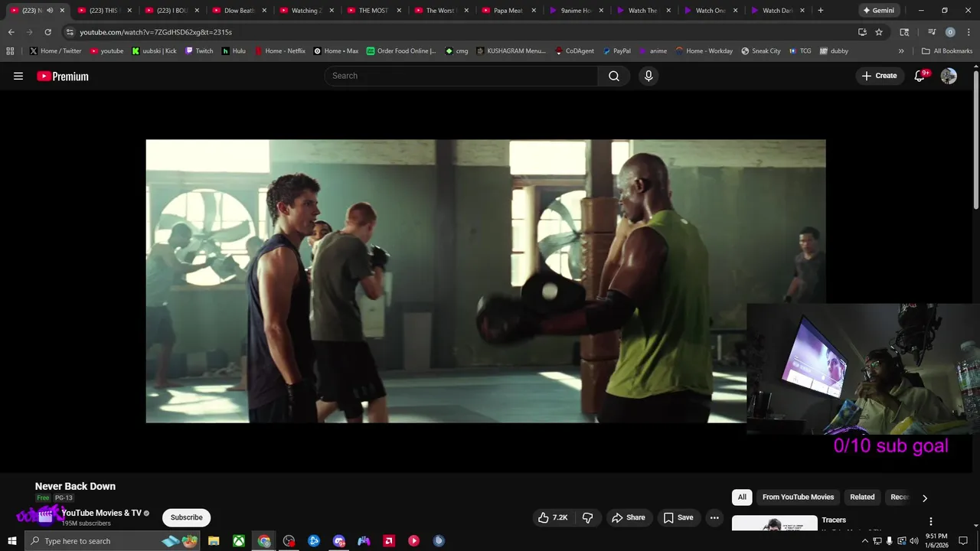
Task: Save the video to playlist
Action: [x=678, y=517]
